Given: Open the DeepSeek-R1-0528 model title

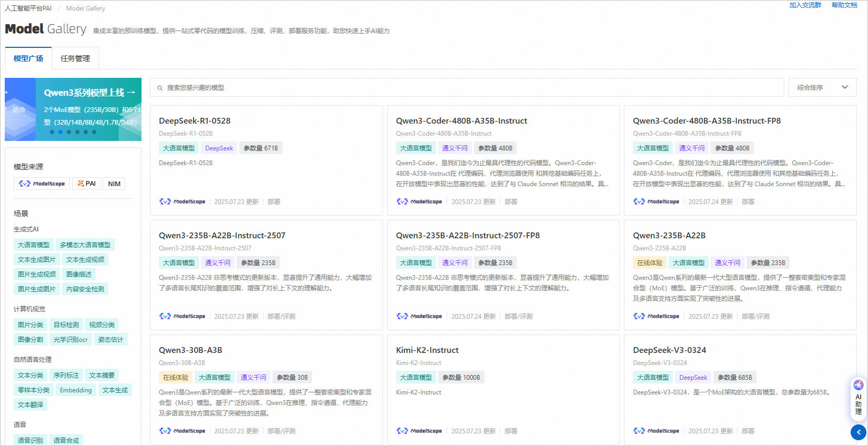Looking at the screenshot, I should 195,120.
